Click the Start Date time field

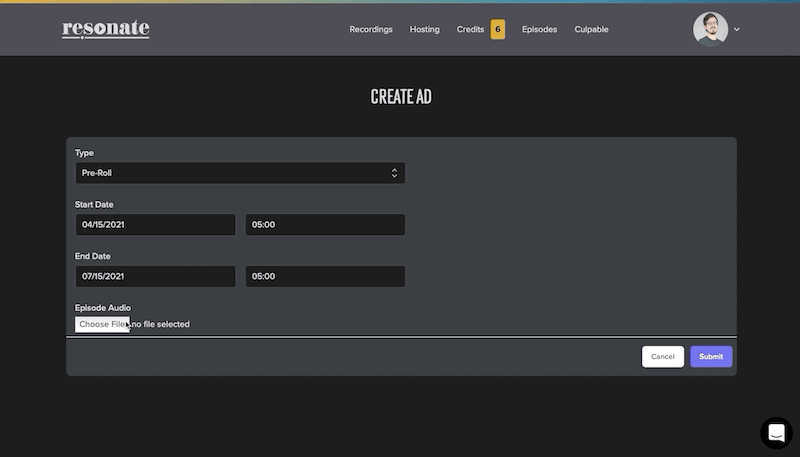coord(325,225)
